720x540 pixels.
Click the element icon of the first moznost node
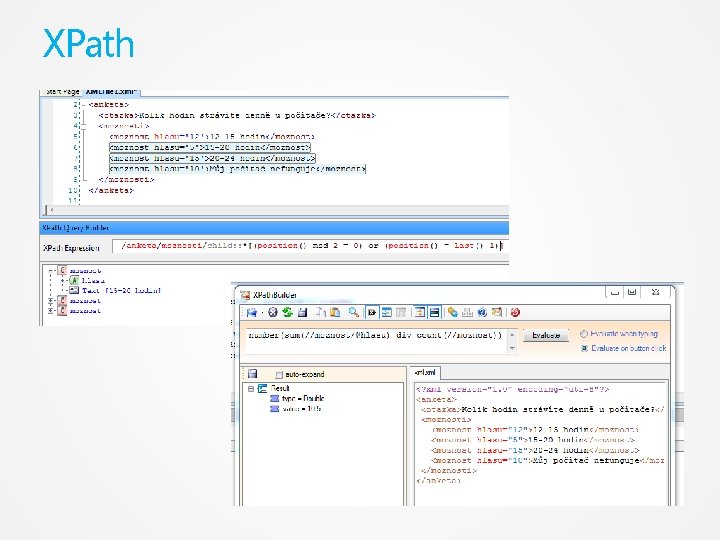[63, 270]
